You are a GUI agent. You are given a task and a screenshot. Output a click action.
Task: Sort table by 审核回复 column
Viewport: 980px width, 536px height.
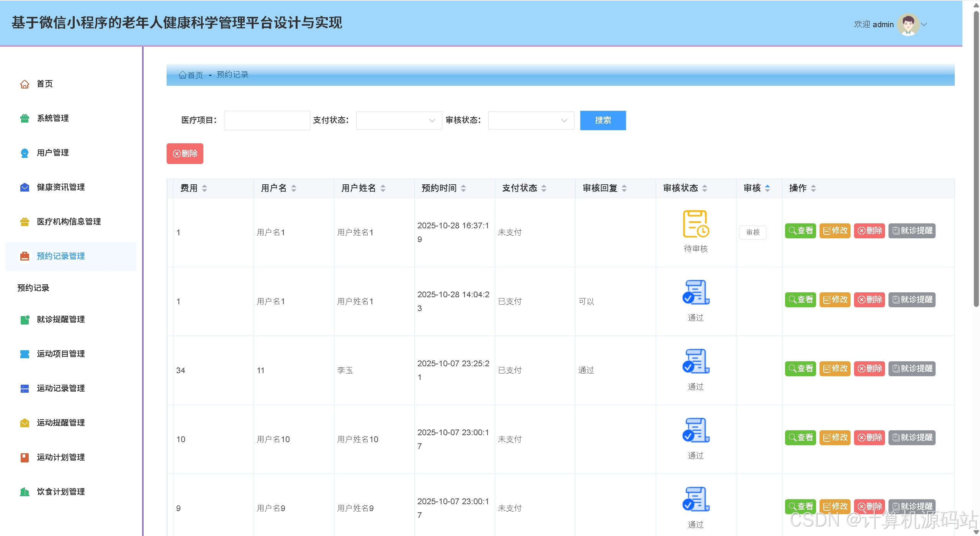coord(624,188)
